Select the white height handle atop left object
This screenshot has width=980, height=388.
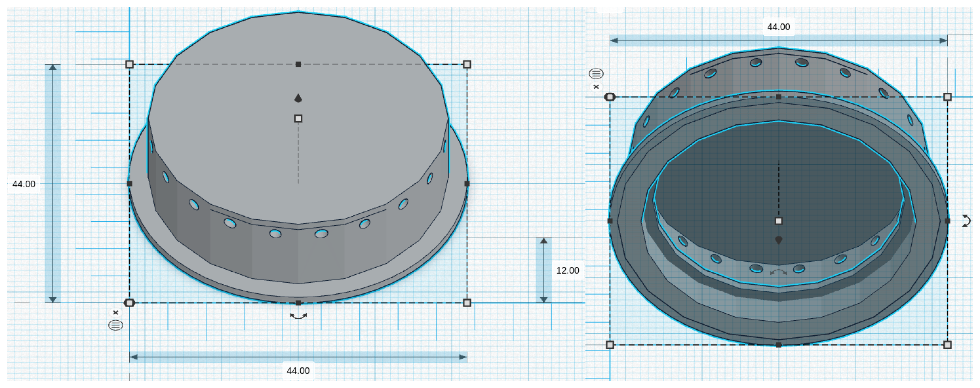coord(298,118)
